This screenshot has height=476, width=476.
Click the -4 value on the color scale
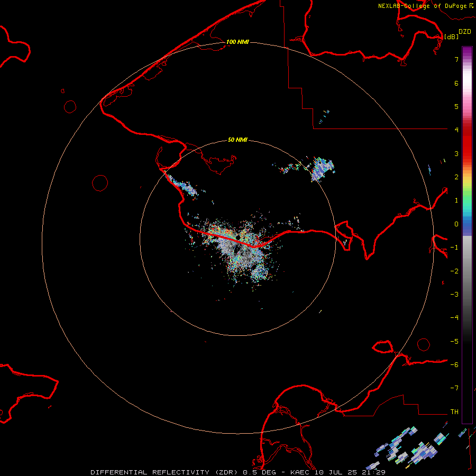coord(454,317)
